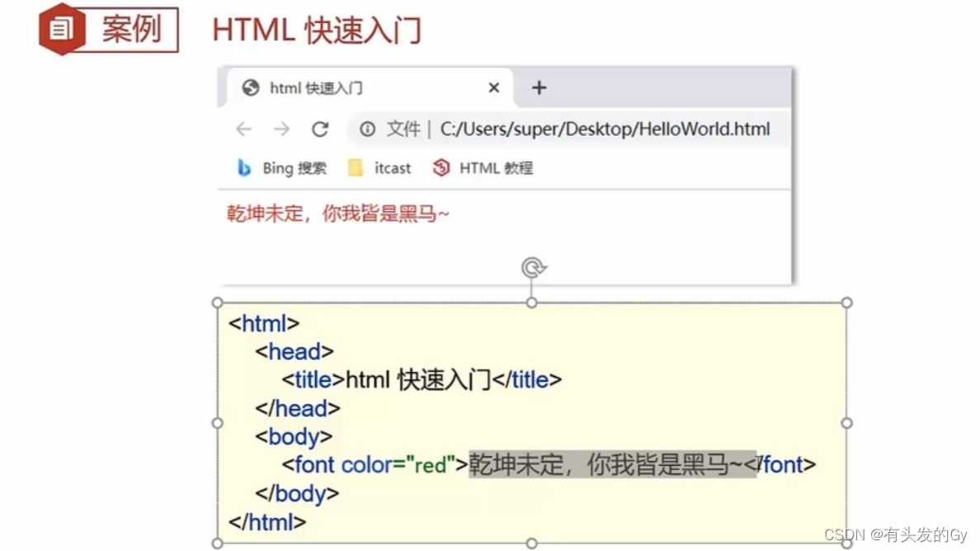Select the 'html 快速入门' browser tab

(x=370, y=88)
